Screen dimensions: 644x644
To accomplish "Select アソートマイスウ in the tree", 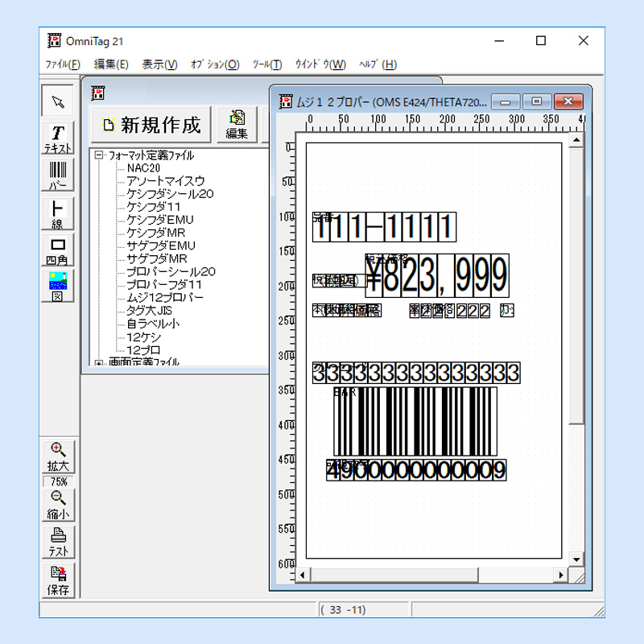I will pyautogui.click(x=166, y=180).
